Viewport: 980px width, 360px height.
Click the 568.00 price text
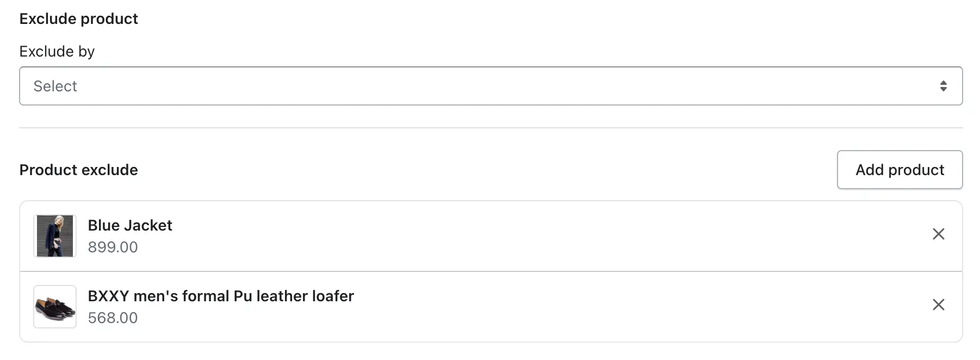pos(113,318)
